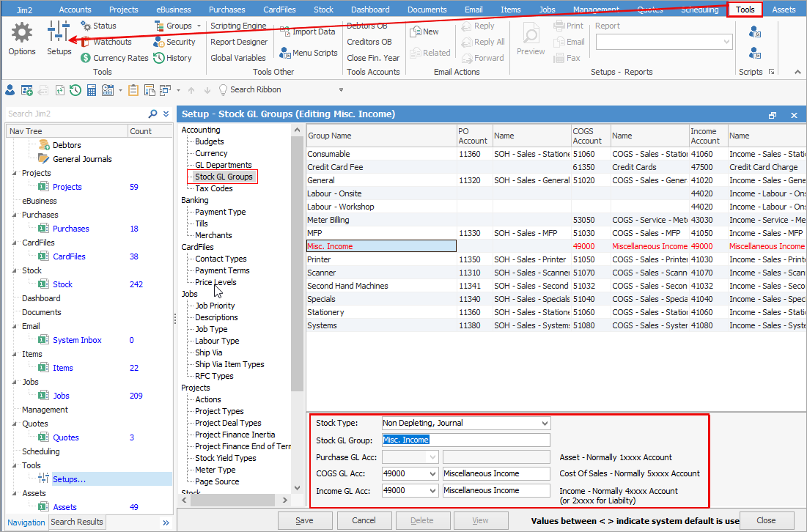Image resolution: width=807 pixels, height=532 pixels.
Task: Open the COGS GL Acc dropdown
Action: tap(432, 474)
